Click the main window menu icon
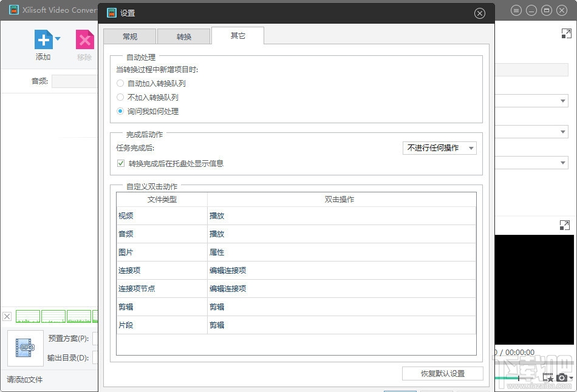Viewport: 577px width, 392px height. tap(516, 11)
